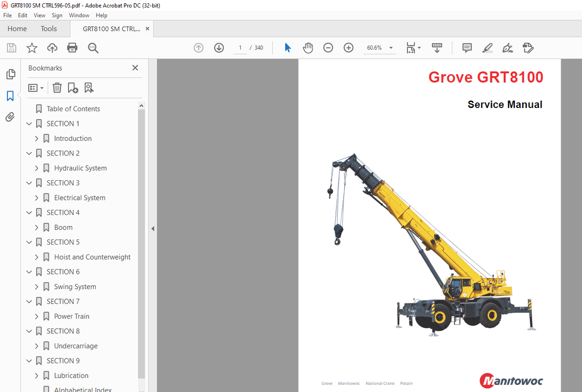Bookmark star icon in toolbar
Screen dimensions: 582x392
[32, 48]
